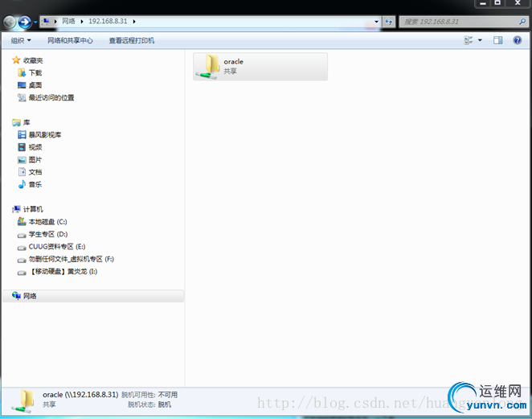Go back with the Back arrow button

(x=10, y=22)
